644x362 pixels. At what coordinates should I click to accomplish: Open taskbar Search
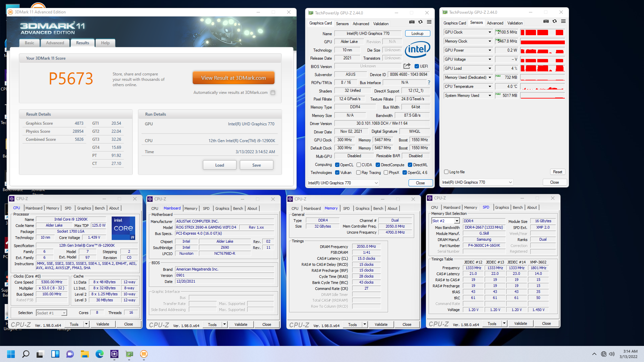[x=26, y=354]
